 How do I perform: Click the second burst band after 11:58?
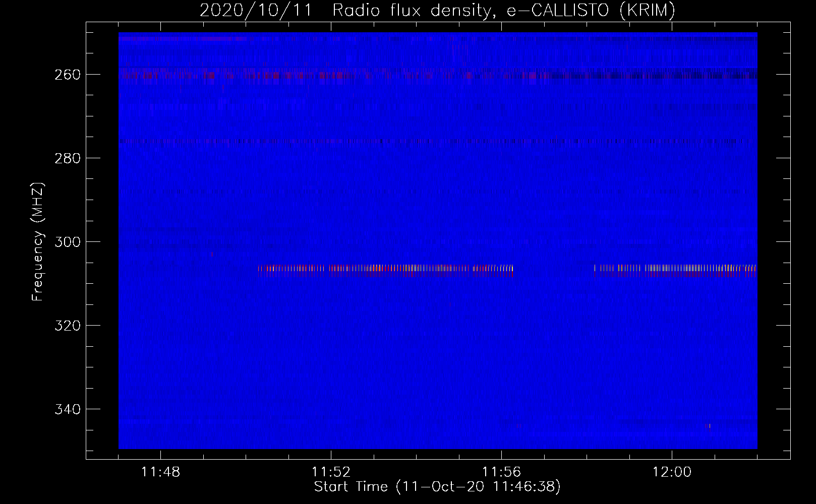pos(675,271)
